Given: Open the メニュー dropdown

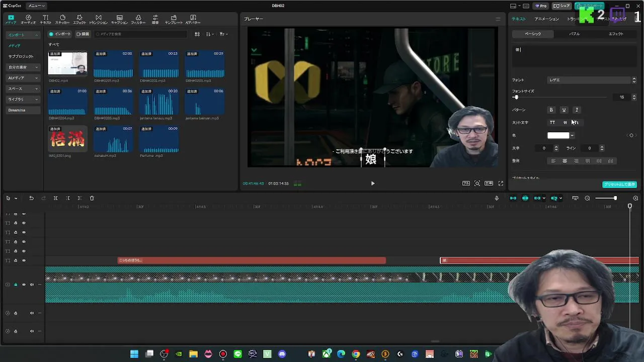Looking at the screenshot, I should coord(36,6).
